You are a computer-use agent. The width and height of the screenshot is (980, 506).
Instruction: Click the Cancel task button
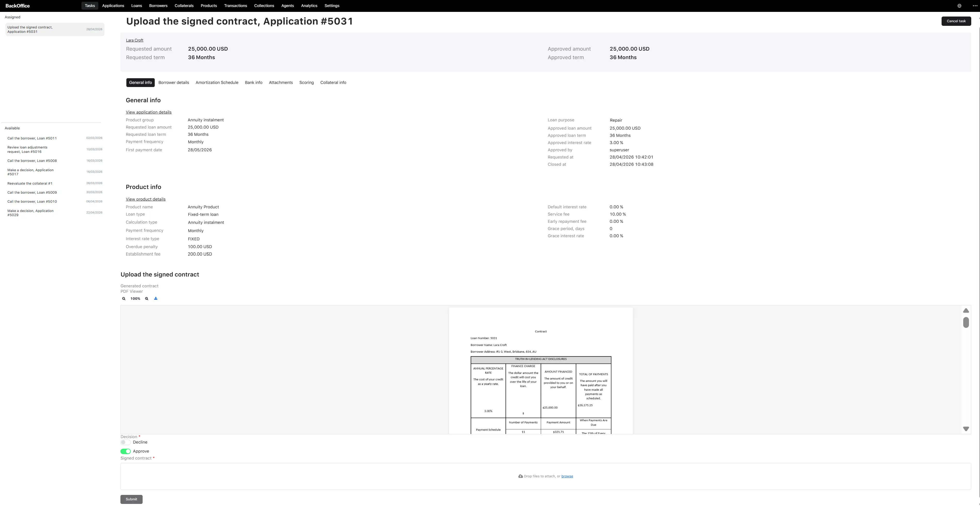[x=956, y=21]
